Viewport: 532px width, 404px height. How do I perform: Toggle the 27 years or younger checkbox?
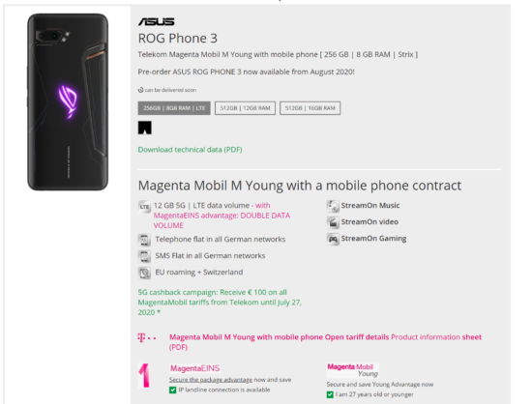tap(330, 395)
